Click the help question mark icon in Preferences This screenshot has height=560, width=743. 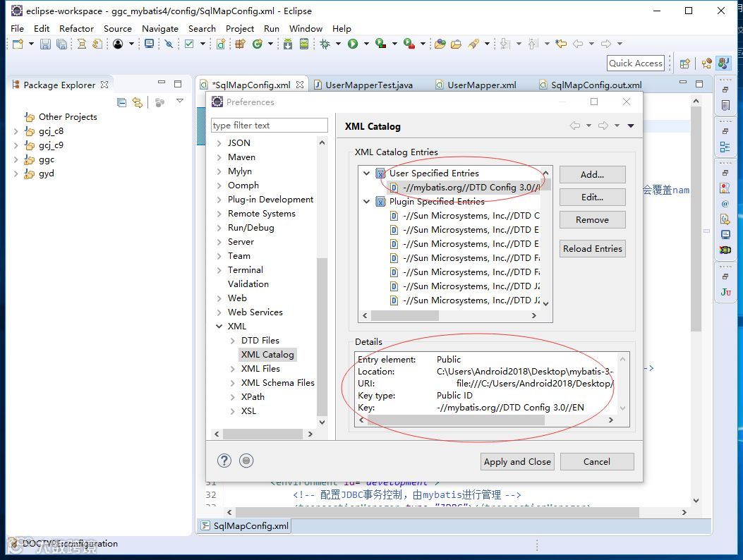224,461
